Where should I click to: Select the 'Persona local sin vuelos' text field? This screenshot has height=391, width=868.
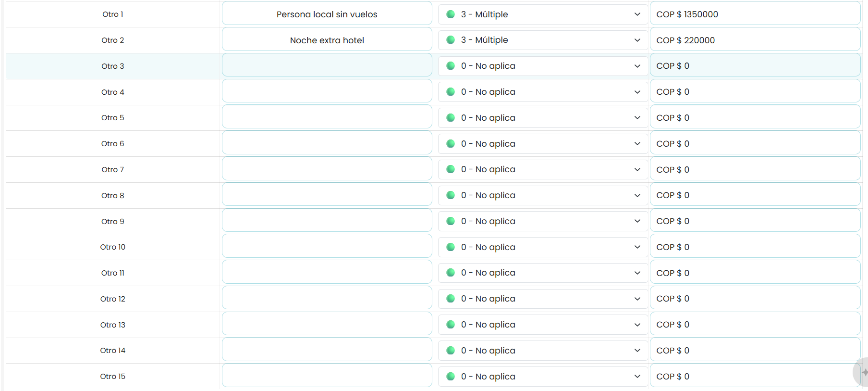(327, 14)
